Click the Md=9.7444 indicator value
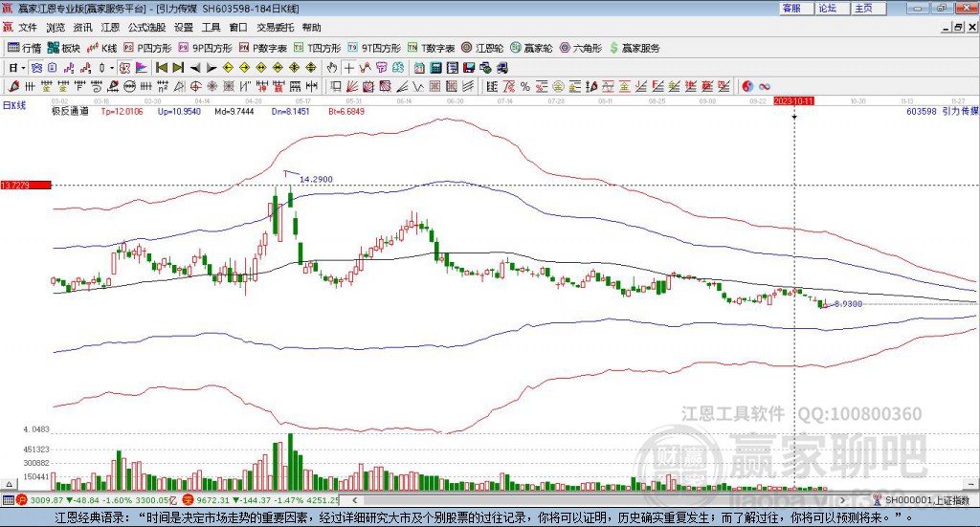The width and height of the screenshot is (980, 527). coord(234,111)
